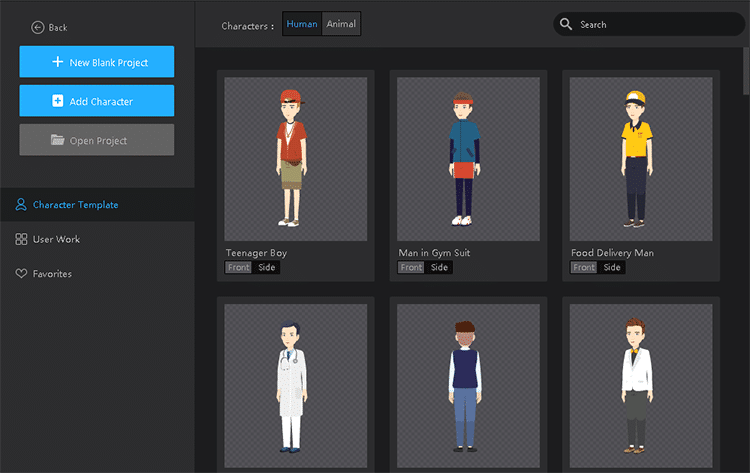Switch Food Delivery Man to Side view
Image resolution: width=750 pixels, height=473 pixels.
pos(612,267)
